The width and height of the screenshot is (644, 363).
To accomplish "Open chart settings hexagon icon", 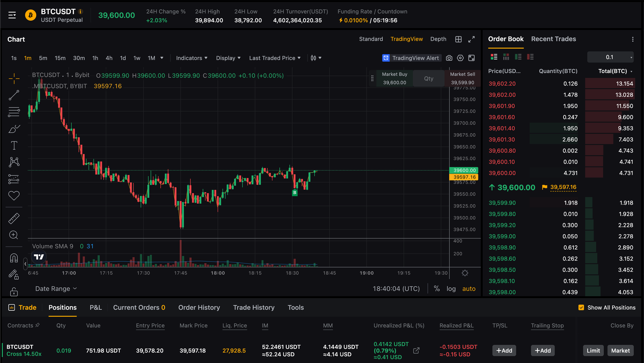I will pyautogui.click(x=460, y=58).
